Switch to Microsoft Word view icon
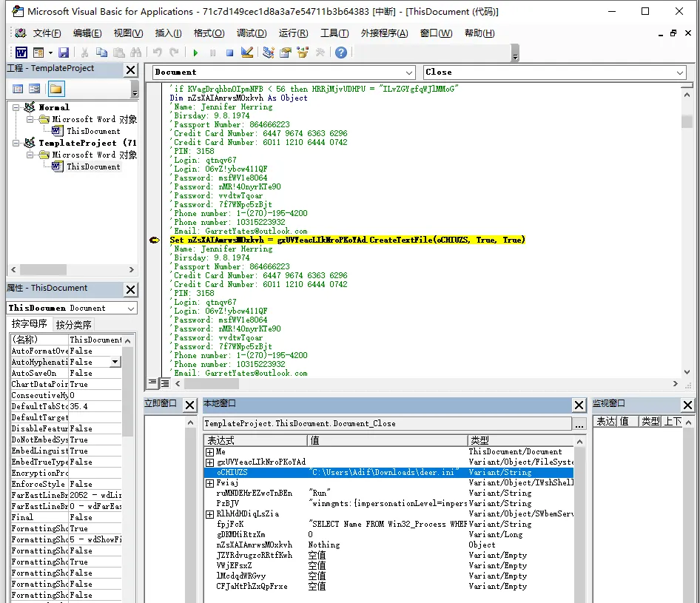This screenshot has height=603, width=700. (x=21, y=53)
